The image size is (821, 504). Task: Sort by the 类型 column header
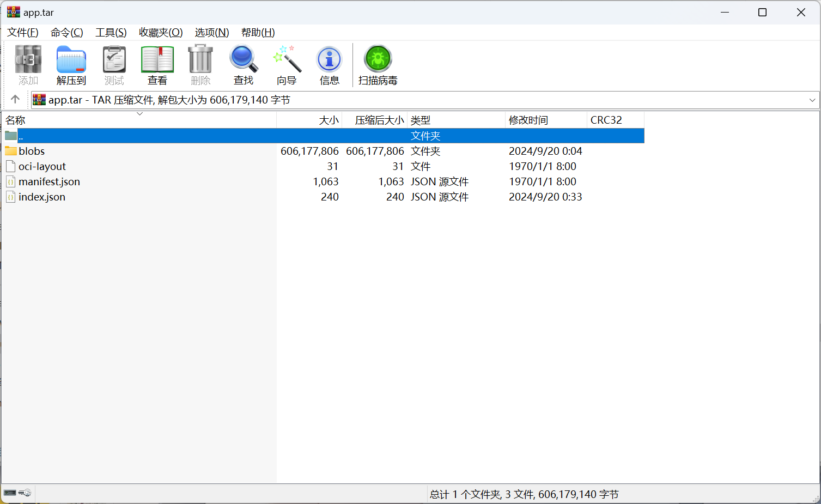click(x=457, y=120)
